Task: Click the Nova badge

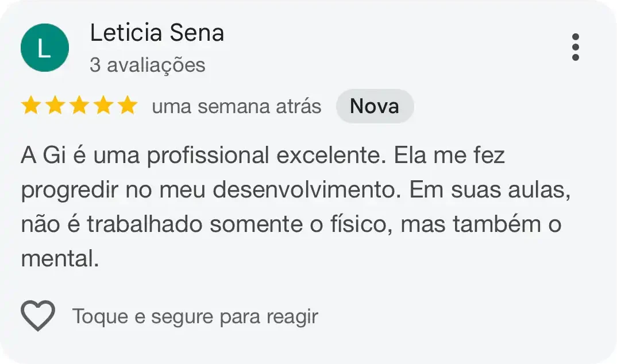Action: pyautogui.click(x=375, y=106)
